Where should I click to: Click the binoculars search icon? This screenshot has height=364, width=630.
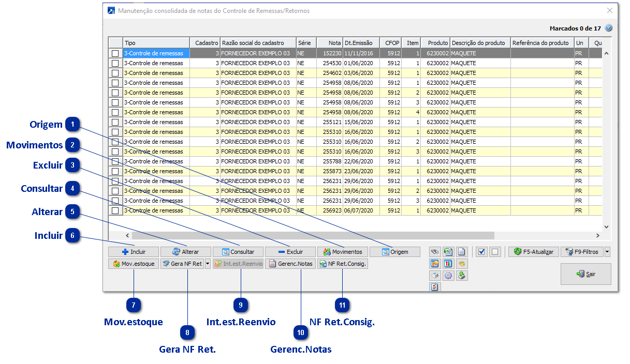pyautogui.click(x=435, y=252)
